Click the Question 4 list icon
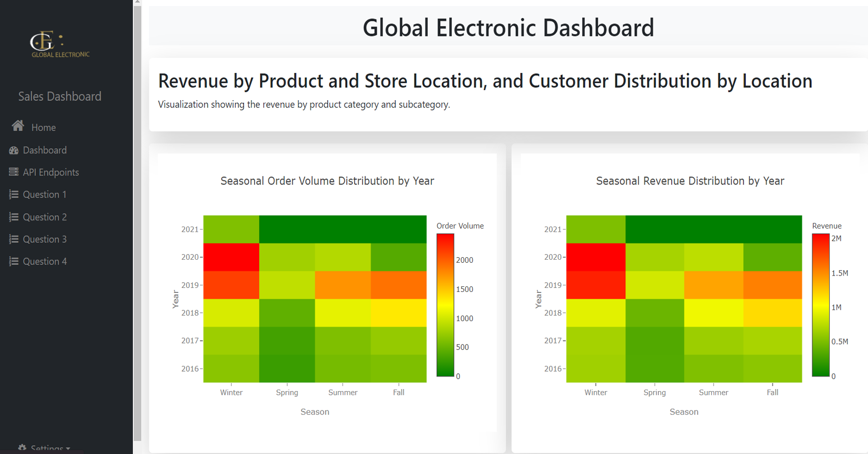The height and width of the screenshot is (454, 868). 14,262
